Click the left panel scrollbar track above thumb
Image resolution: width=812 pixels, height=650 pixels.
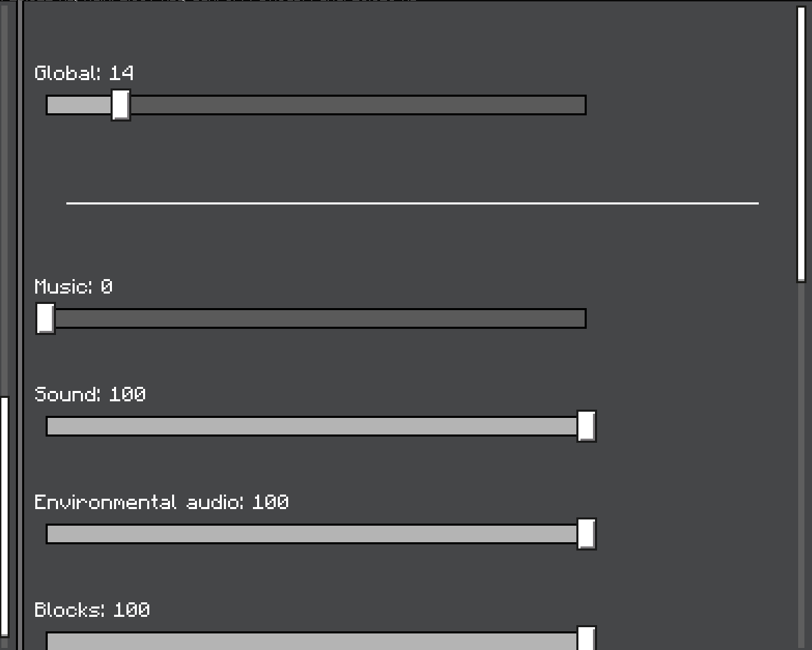point(5,207)
